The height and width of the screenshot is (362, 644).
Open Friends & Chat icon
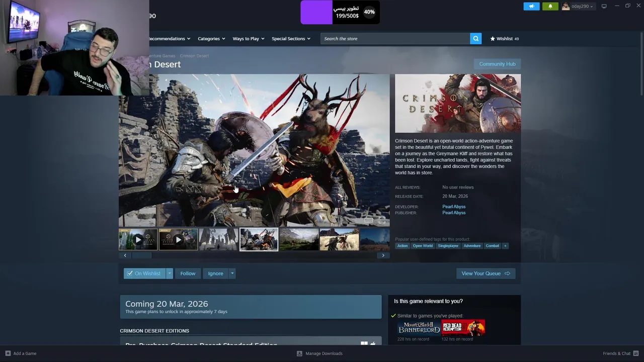pos(636,353)
